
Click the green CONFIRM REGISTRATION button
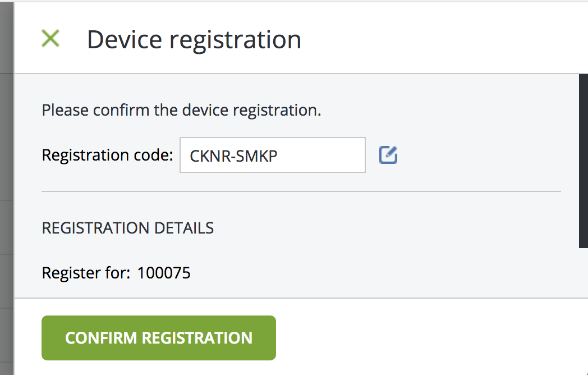click(x=159, y=338)
